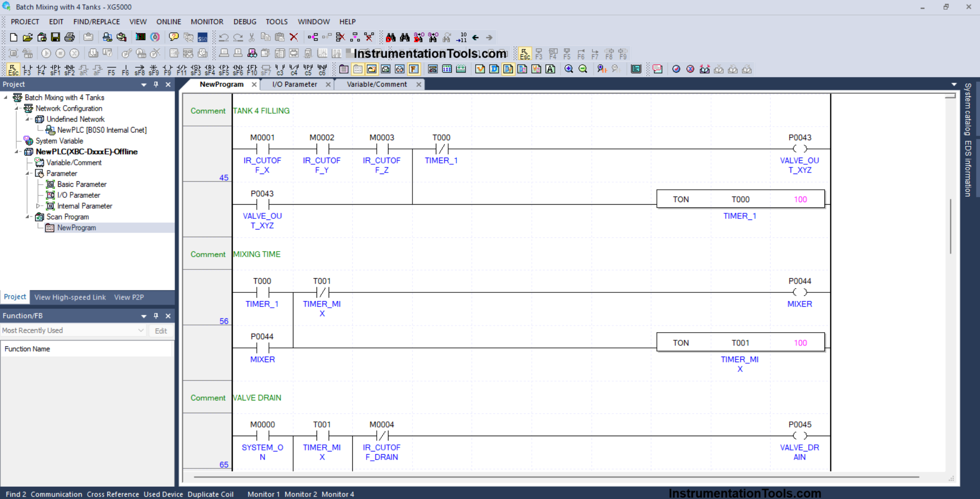This screenshot has width=980, height=499.
Task: Select the output coil tool (F9)
Action: coord(167,69)
